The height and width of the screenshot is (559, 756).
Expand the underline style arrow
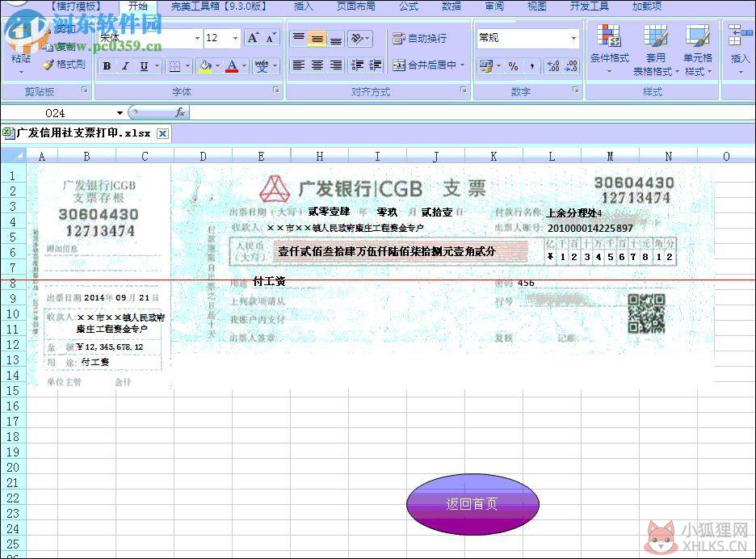pyautogui.click(x=157, y=66)
